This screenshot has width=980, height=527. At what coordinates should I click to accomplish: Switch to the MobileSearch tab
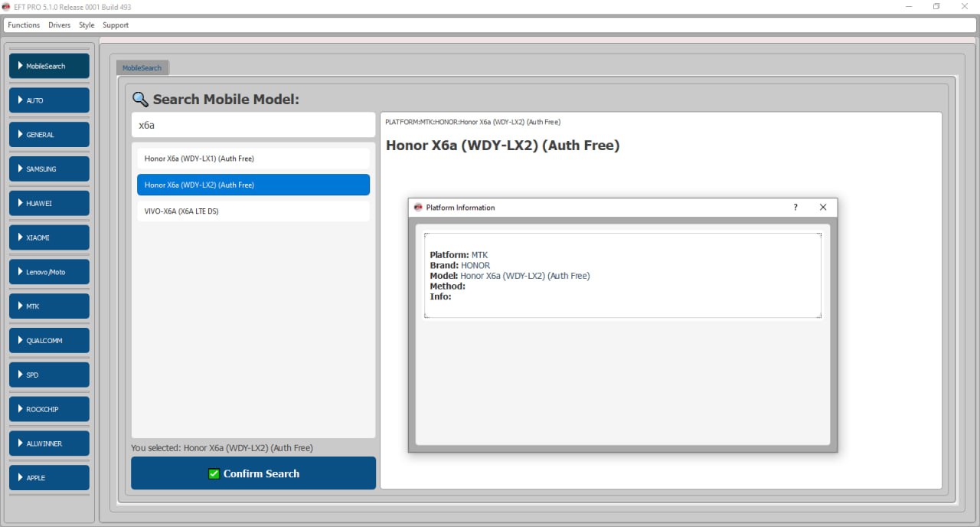point(142,68)
